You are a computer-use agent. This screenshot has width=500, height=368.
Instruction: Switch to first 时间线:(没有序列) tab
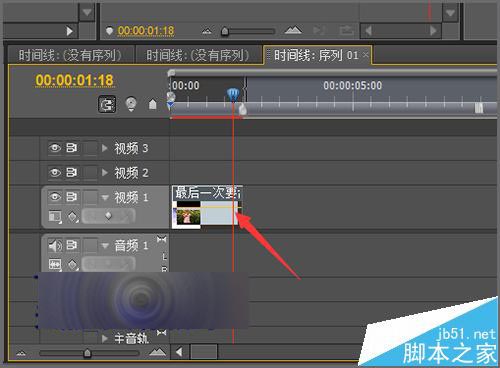click(70, 55)
